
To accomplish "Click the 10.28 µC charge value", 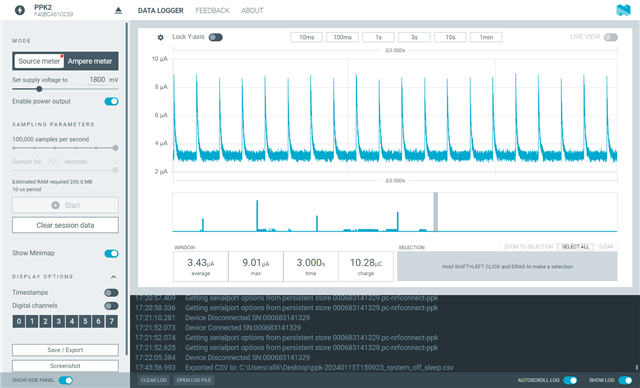I will coord(366,263).
